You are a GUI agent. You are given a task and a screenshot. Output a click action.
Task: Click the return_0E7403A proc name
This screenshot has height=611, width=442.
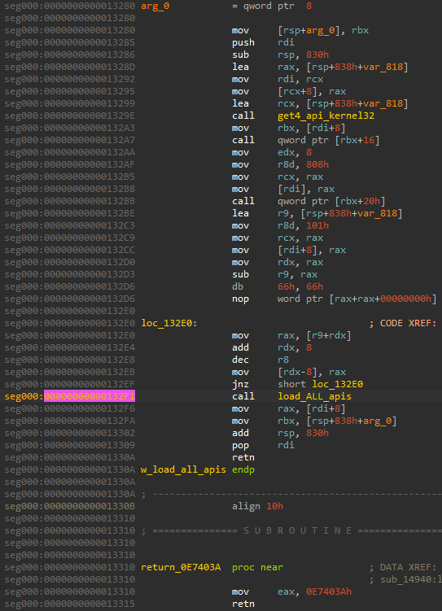pos(181,567)
